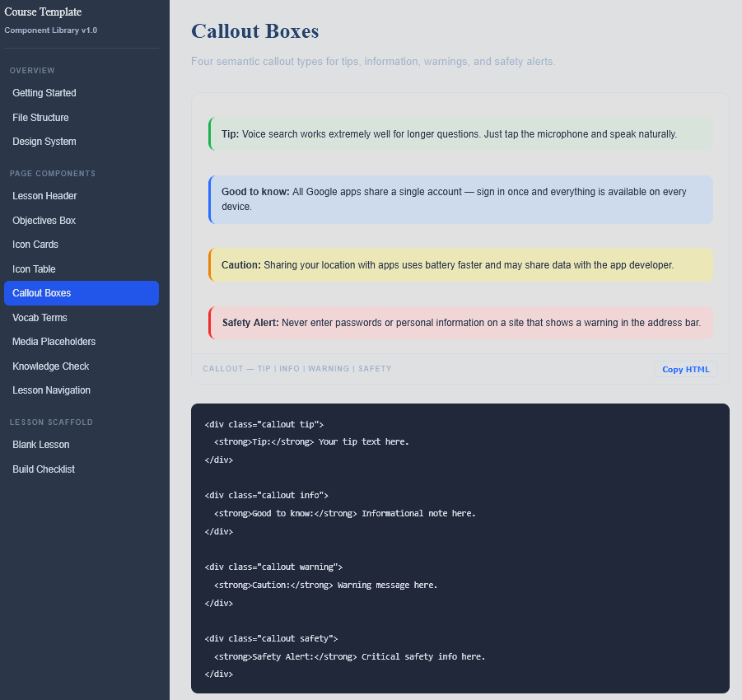The height and width of the screenshot is (700, 742).
Task: Navigate to Objectives Box
Action: [x=44, y=221]
